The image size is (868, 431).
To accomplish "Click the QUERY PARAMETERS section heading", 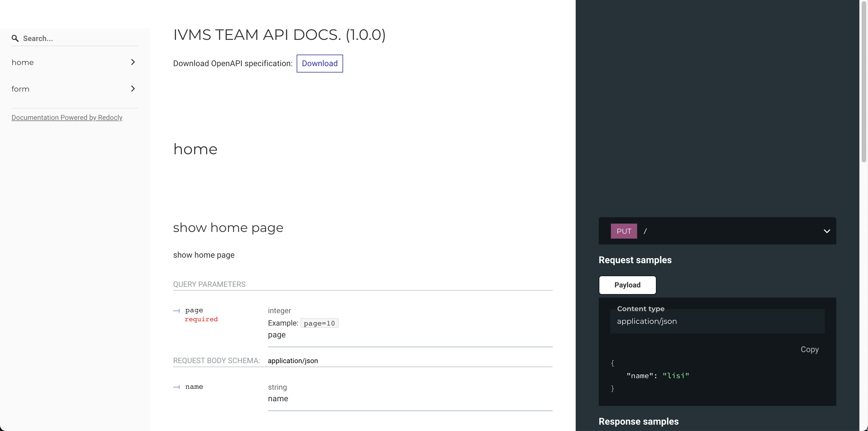I will 209,284.
